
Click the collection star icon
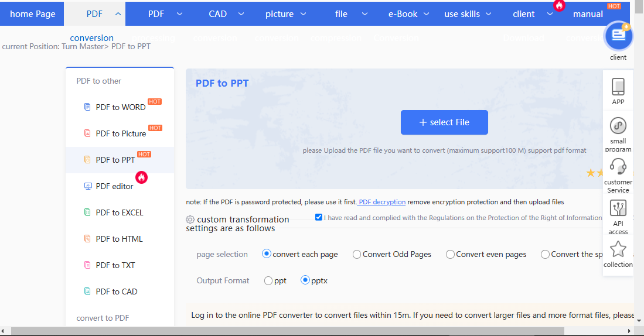pyautogui.click(x=618, y=249)
